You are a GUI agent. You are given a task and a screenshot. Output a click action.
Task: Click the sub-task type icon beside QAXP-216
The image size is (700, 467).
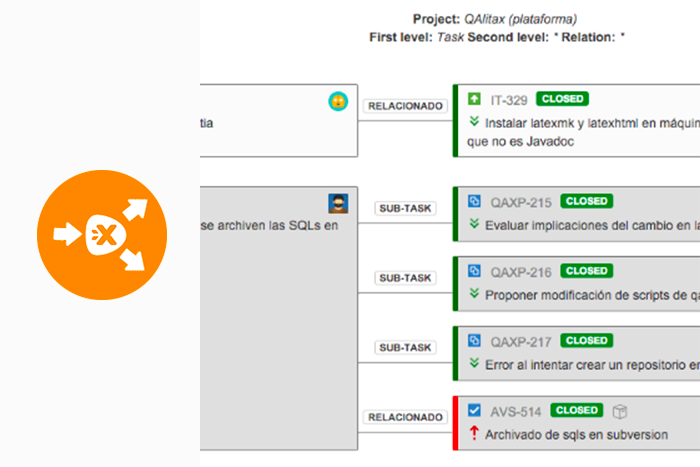coord(475,271)
